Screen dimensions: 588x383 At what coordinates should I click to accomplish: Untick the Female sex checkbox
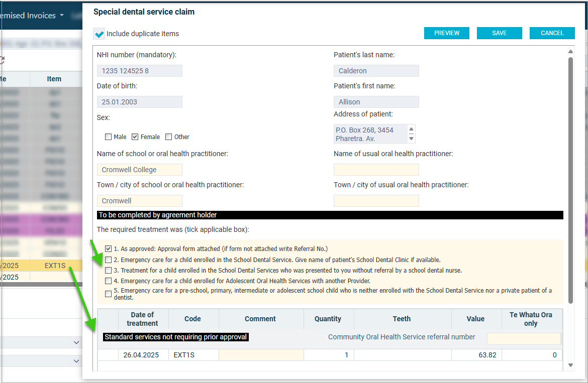(x=135, y=137)
